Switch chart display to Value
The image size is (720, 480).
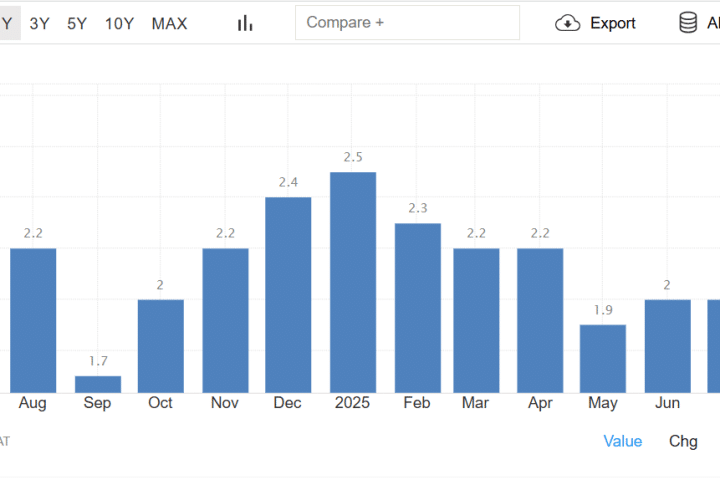622,441
